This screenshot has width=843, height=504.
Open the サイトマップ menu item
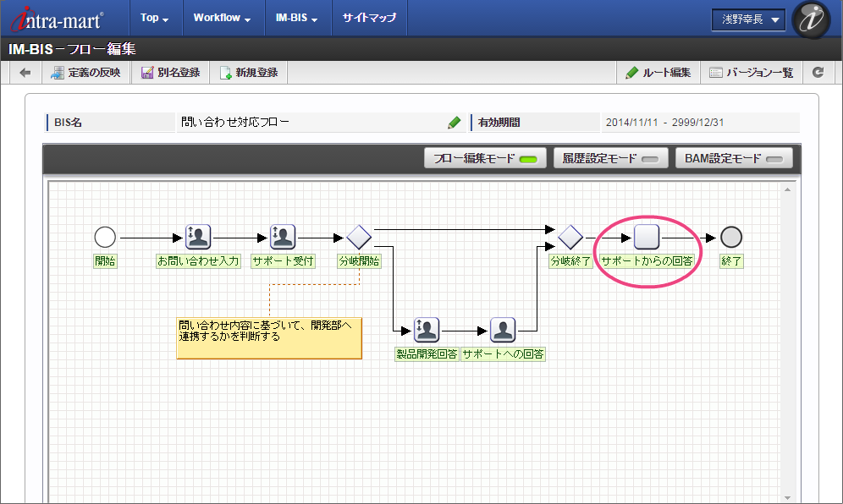369,18
